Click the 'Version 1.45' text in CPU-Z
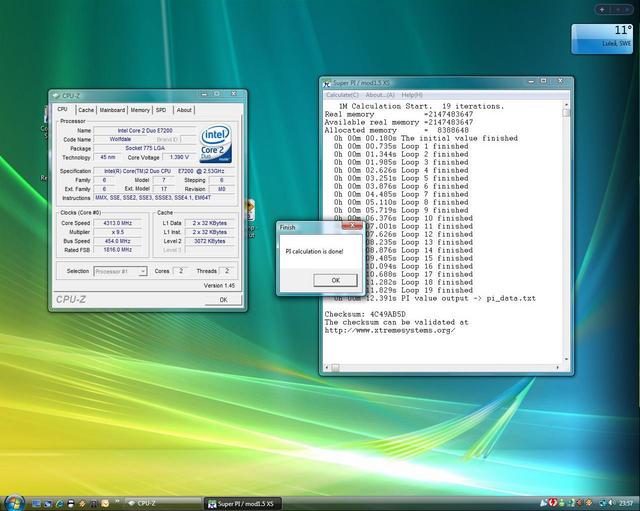640x511 pixels. 219,286
